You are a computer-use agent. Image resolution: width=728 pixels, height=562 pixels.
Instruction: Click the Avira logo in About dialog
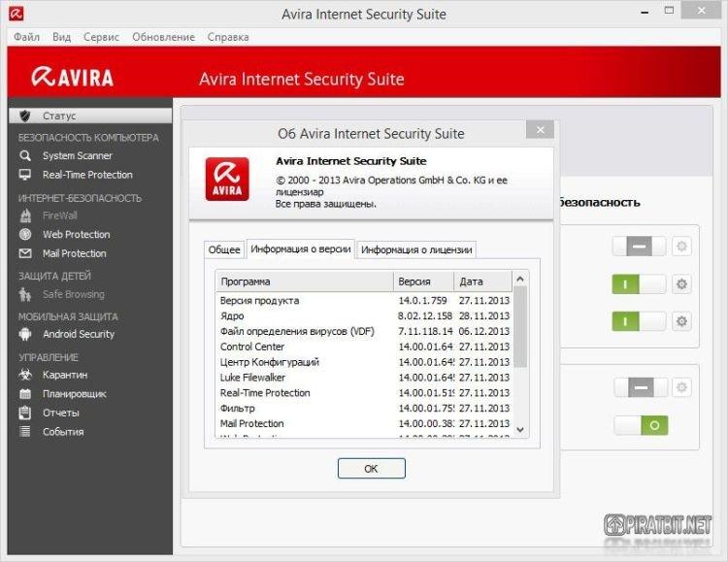point(227,179)
